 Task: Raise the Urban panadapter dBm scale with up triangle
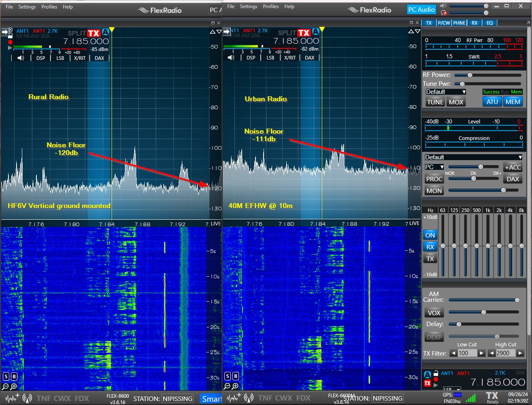coord(412,32)
